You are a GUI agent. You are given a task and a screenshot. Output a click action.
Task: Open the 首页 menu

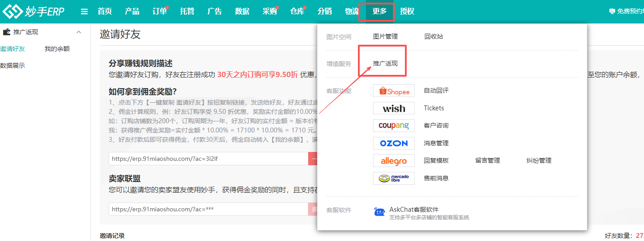point(105,12)
